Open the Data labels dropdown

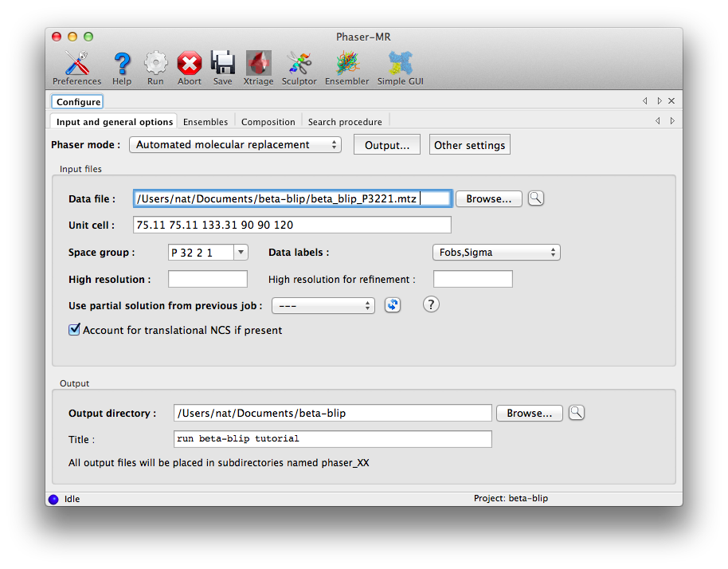(495, 253)
